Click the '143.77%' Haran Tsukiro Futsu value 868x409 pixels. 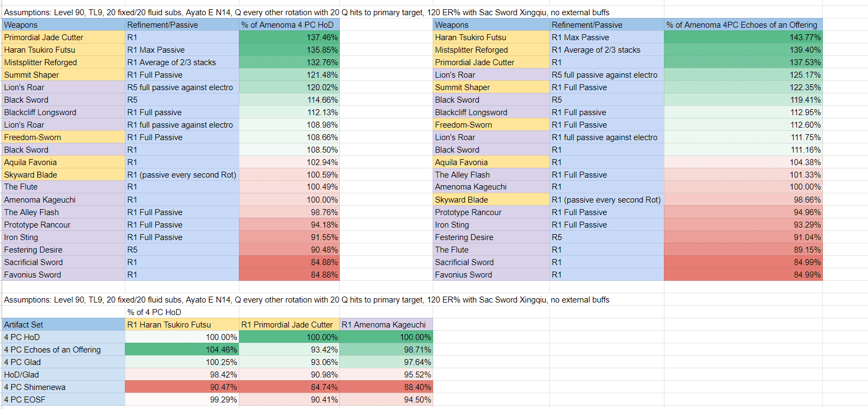(742, 37)
